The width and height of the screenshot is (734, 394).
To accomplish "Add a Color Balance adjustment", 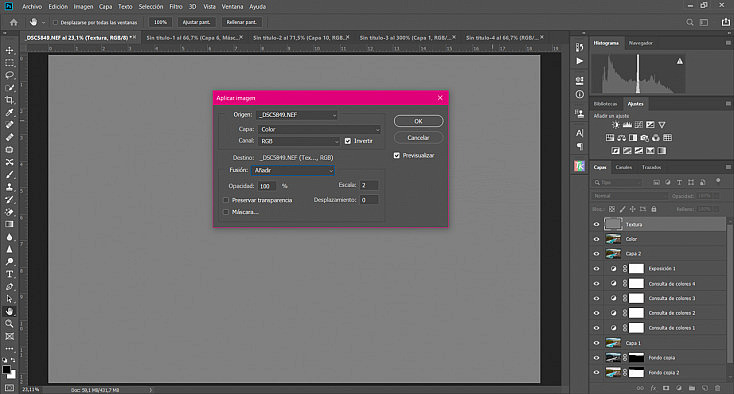I will click(622, 138).
